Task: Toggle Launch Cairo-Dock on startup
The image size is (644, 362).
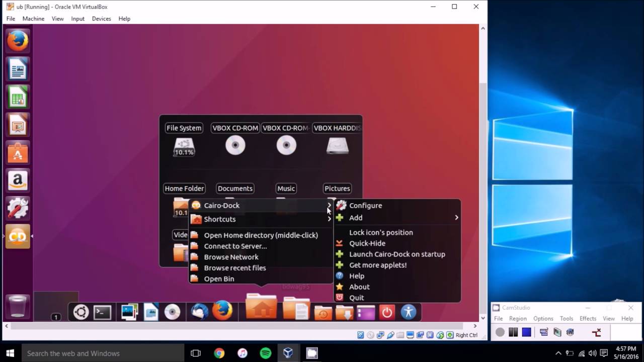Action: pyautogui.click(x=397, y=254)
